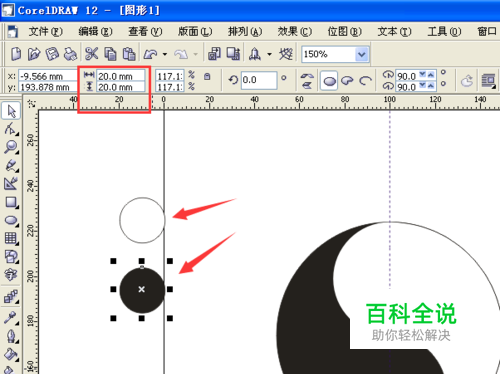This screenshot has height=374, width=500.
Task: Open the 位图(B) menu
Action: pyautogui.click(x=345, y=32)
